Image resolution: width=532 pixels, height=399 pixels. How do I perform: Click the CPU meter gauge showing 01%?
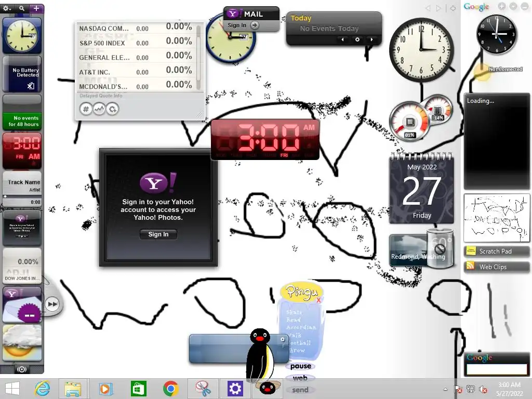409,122
